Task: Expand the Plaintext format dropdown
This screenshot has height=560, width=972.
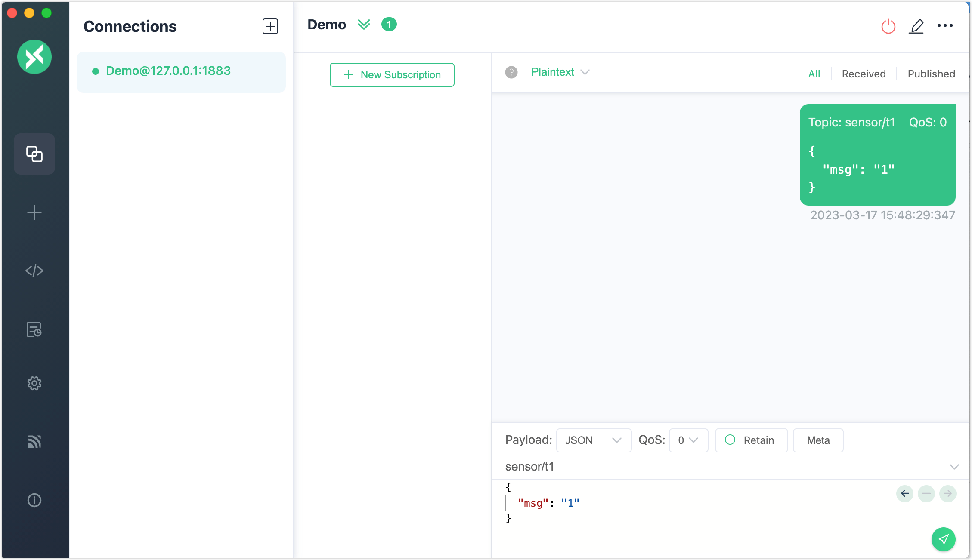Action: [x=560, y=72]
